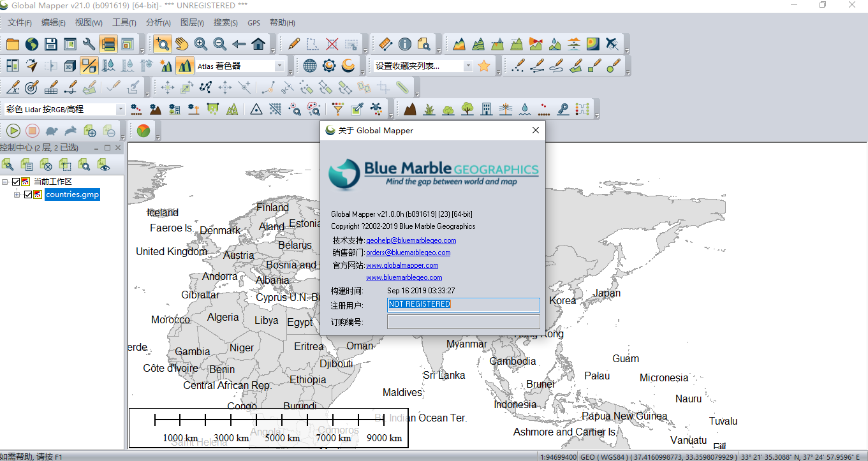Open the 工具(T) menu

124,22
